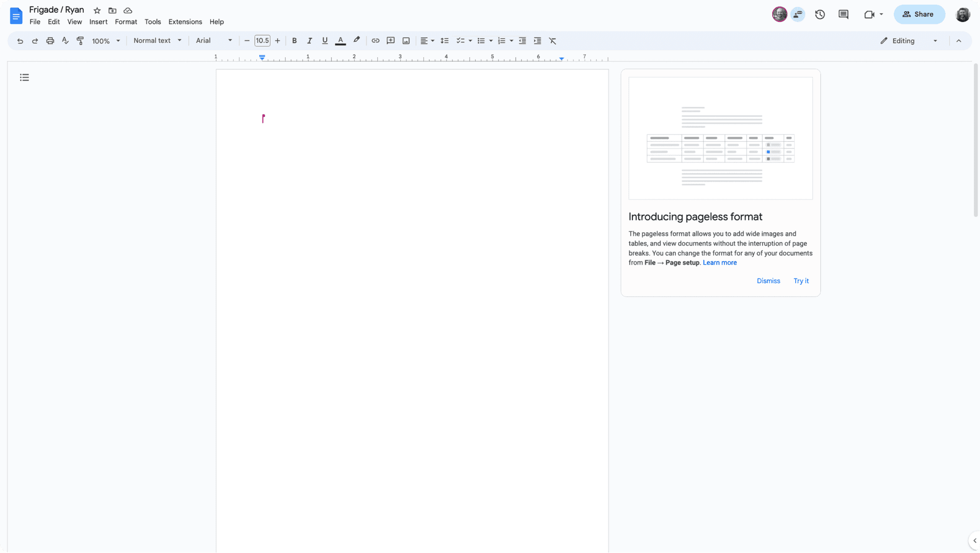Viewport: 980px width, 553px height.
Task: Move document using folder icon
Action: 112,11
